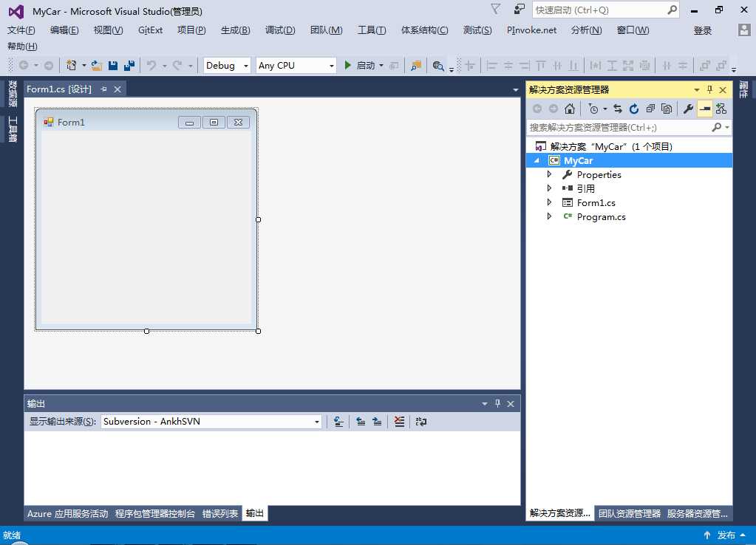
Task: Open the 体系结构(C) menu
Action: point(424,30)
